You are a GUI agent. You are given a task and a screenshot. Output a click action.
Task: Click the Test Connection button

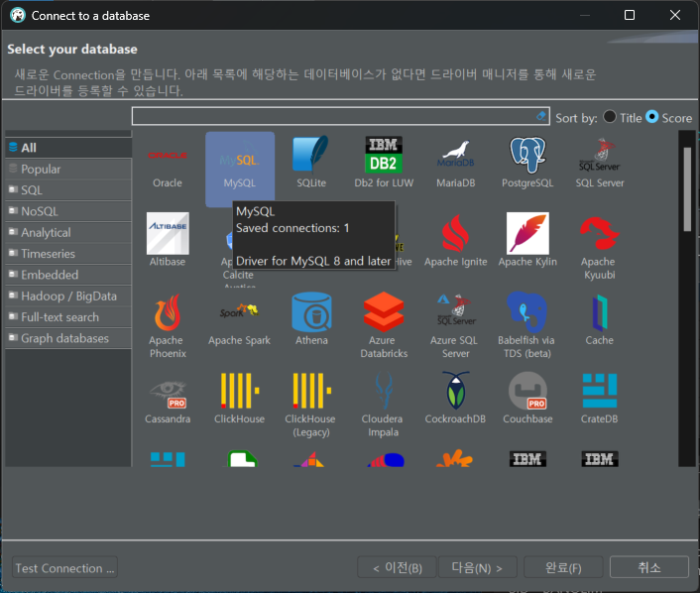point(64,568)
